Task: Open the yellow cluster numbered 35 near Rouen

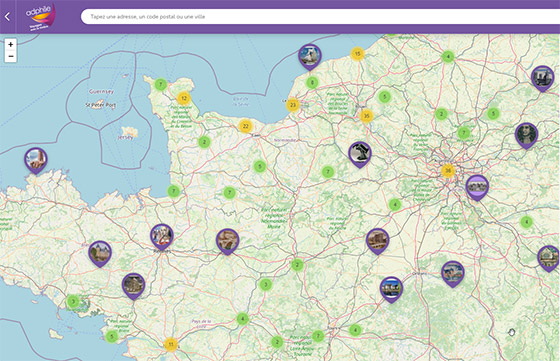Action: (366, 116)
